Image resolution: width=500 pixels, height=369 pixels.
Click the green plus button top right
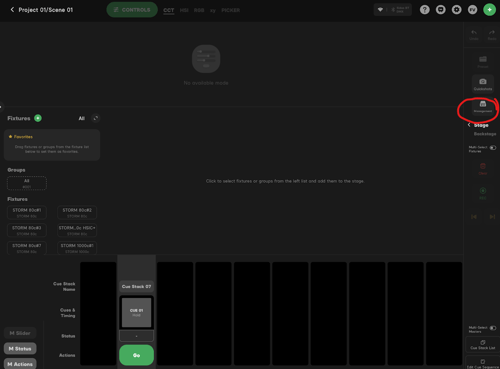pyautogui.click(x=489, y=10)
